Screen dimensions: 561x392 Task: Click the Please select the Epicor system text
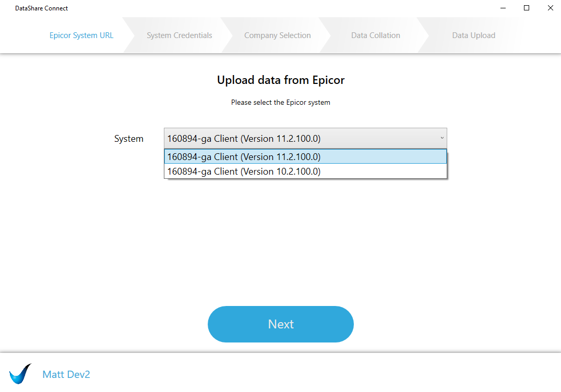click(281, 102)
